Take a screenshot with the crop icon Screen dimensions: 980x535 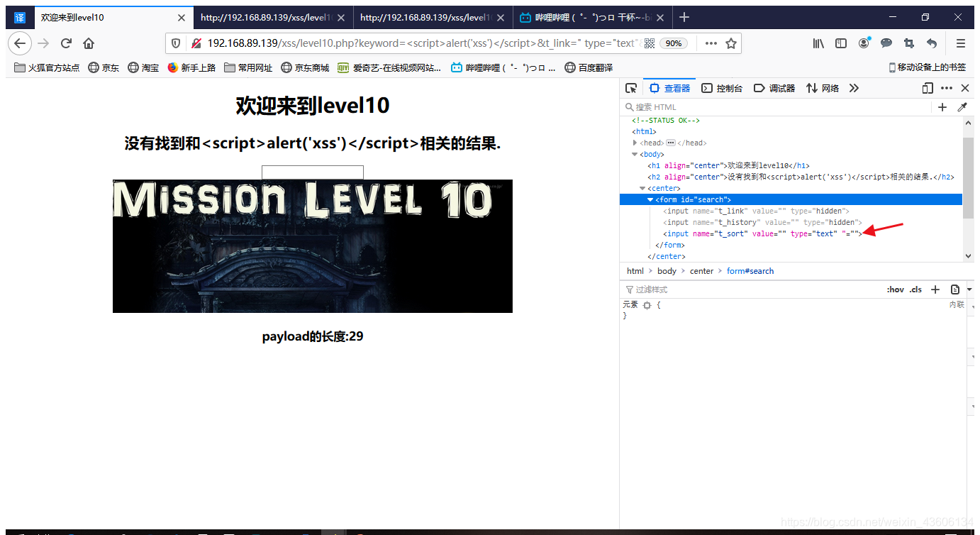tap(908, 43)
